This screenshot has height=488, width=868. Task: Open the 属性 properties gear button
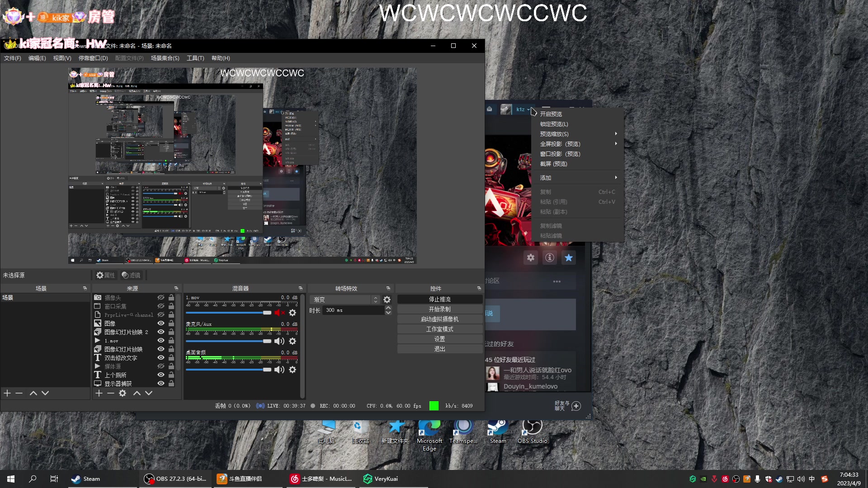pyautogui.click(x=105, y=275)
